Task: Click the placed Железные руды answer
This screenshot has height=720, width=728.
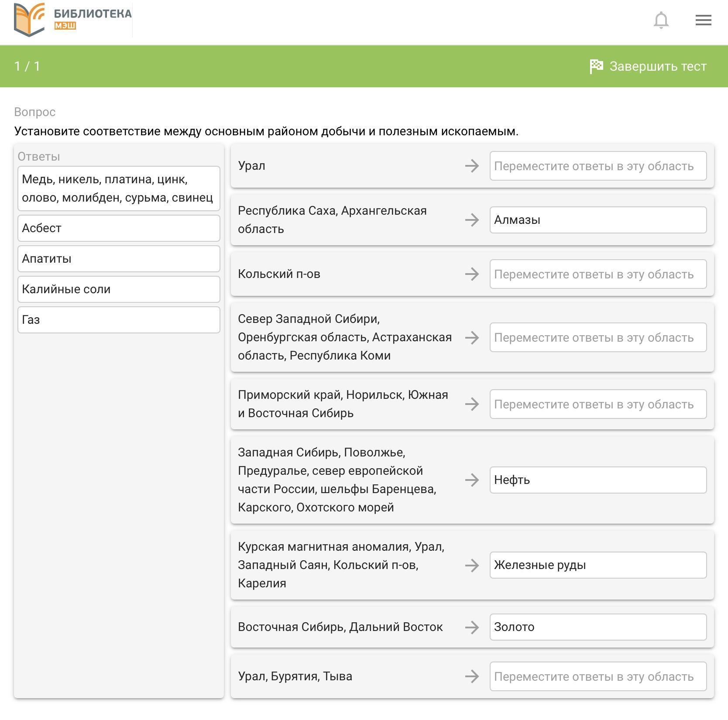Action: (598, 565)
